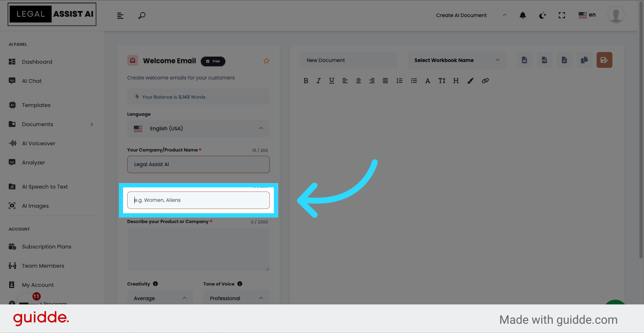Open the English (USA) language dropdown

[x=198, y=129]
